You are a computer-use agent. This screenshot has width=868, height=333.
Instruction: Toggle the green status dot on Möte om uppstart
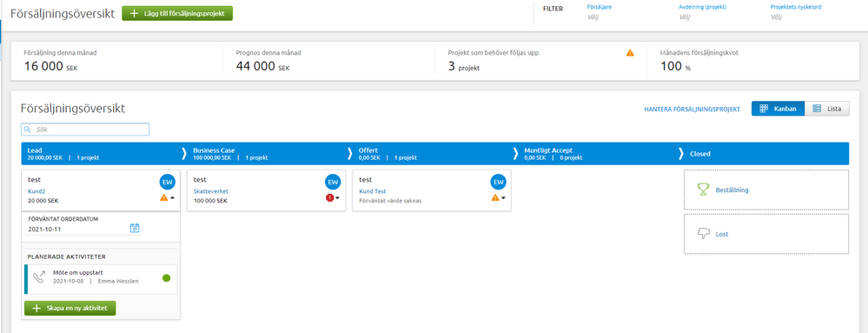pyautogui.click(x=167, y=277)
